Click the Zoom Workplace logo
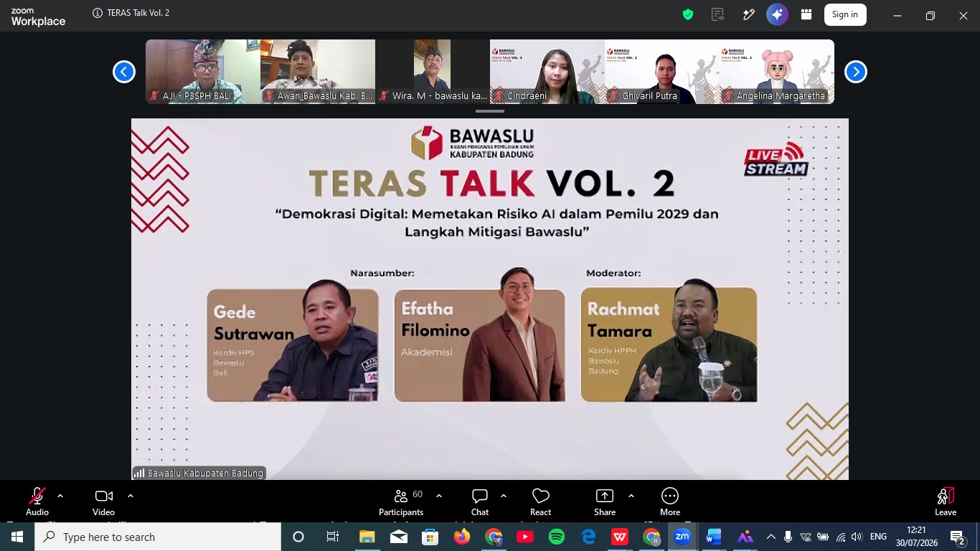This screenshot has height=551, width=980. pyautogui.click(x=38, y=18)
